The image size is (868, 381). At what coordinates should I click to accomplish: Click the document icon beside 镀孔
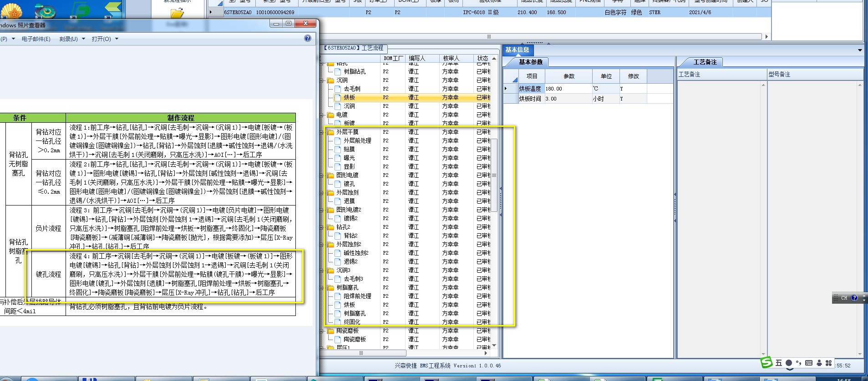tap(338, 184)
